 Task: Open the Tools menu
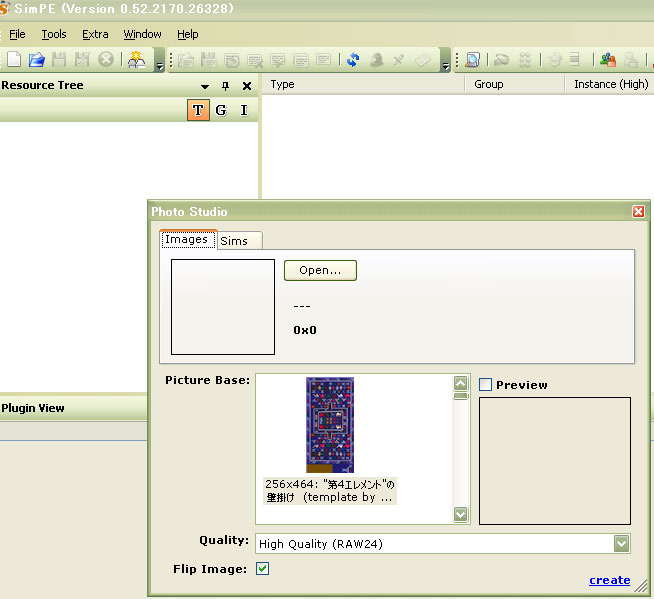click(x=53, y=34)
